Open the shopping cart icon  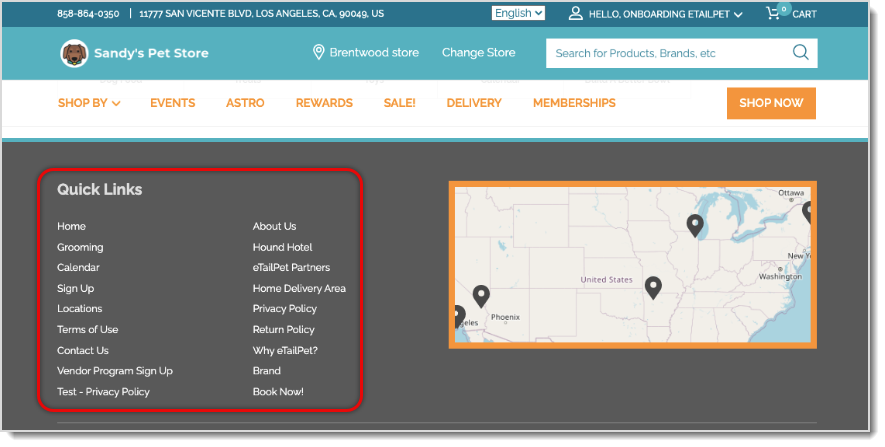[x=773, y=14]
